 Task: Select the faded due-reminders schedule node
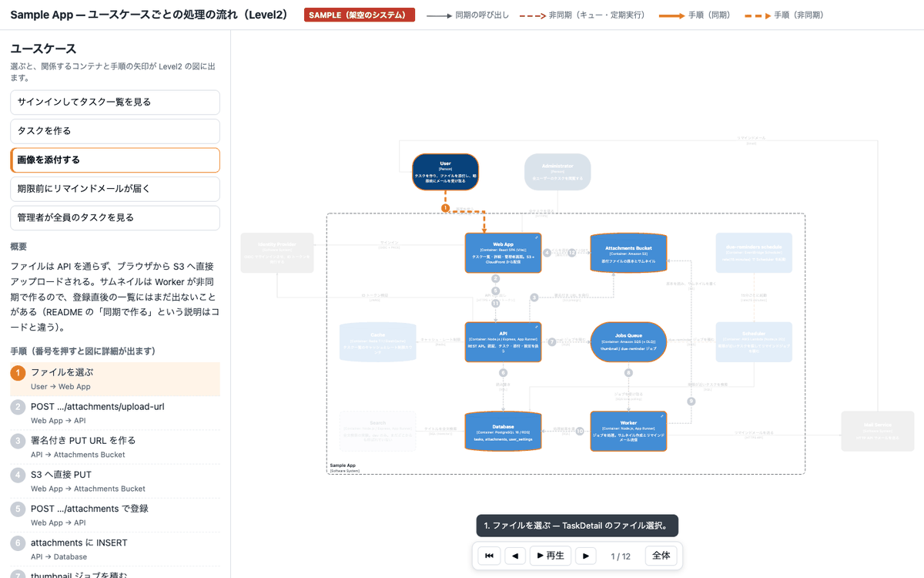coord(754,253)
